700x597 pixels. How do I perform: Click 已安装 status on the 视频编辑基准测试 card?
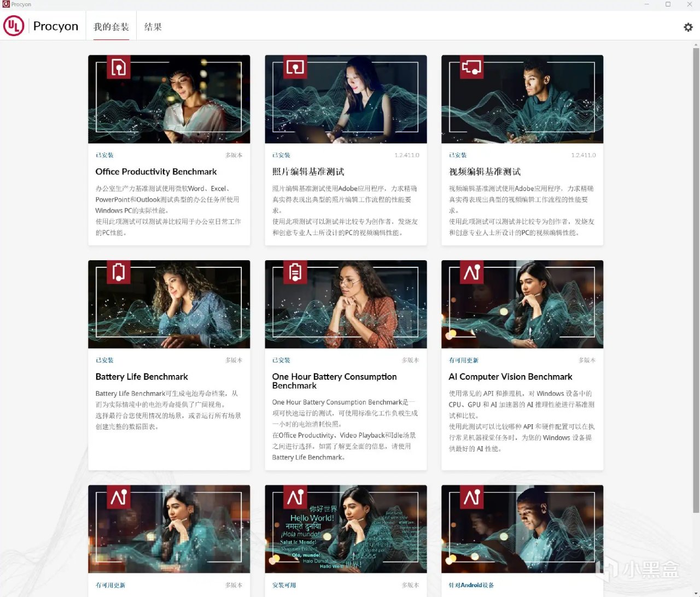pyautogui.click(x=458, y=155)
